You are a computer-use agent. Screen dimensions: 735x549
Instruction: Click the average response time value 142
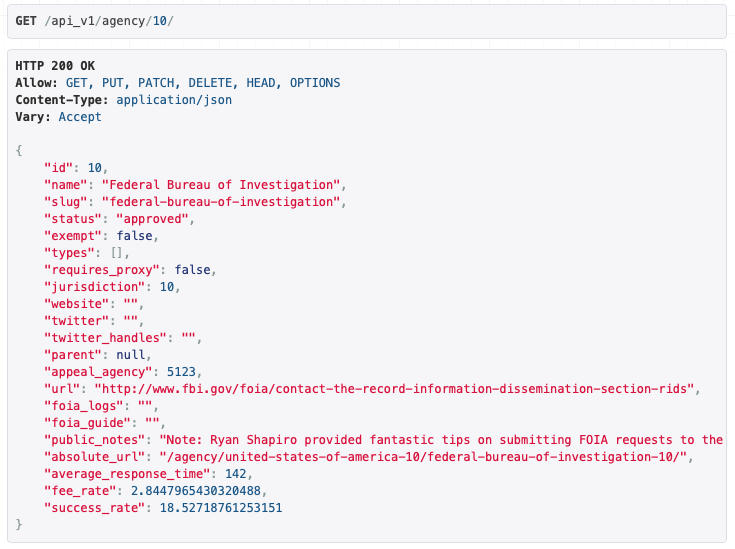[x=235, y=474]
